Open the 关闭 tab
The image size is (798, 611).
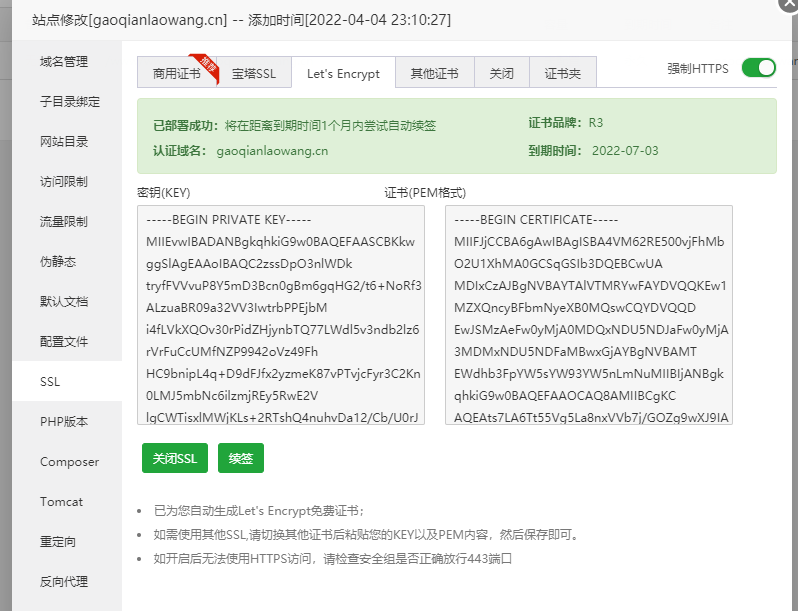tap(502, 73)
